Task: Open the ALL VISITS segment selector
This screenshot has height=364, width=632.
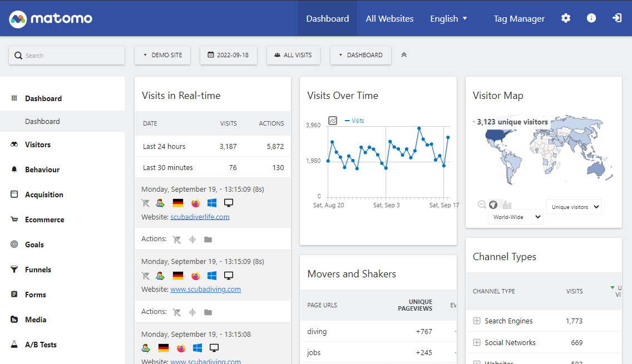Action: coord(293,55)
